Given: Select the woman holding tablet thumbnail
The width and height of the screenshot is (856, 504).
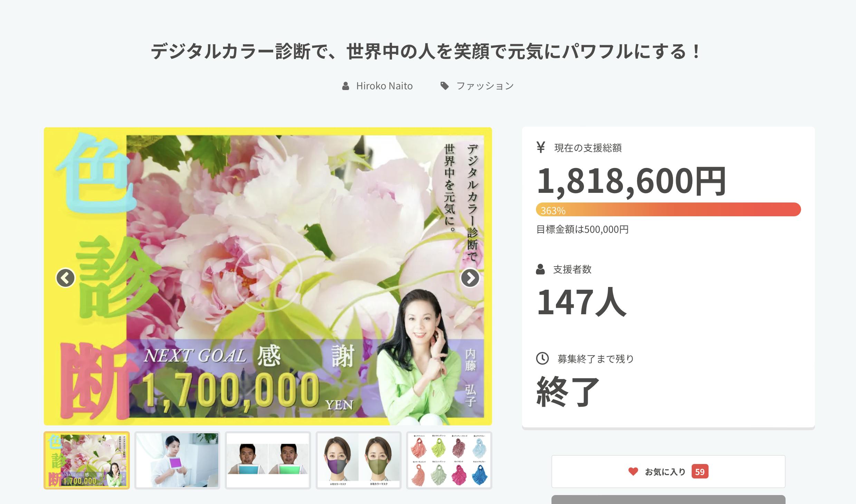Looking at the screenshot, I should tap(177, 460).
